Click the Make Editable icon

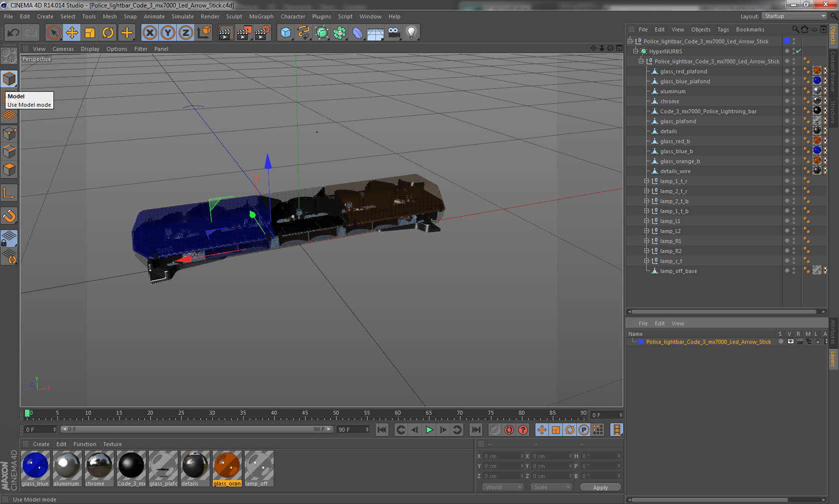point(9,56)
